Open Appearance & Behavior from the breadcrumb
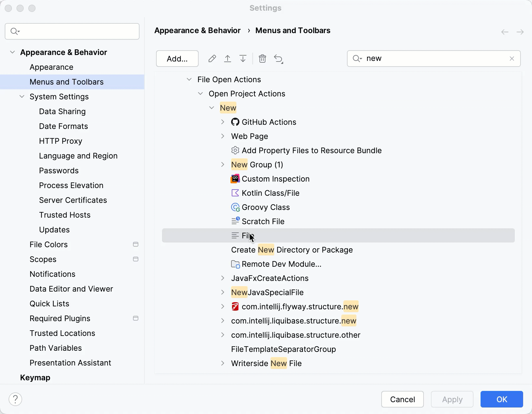Viewport: 532px width, 414px height. click(197, 30)
